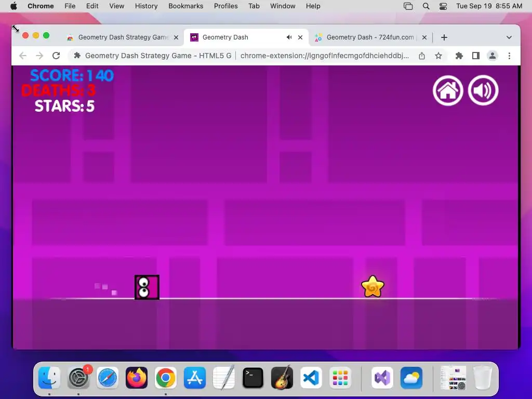
Task: Collect the yellow star on the ground
Action: [373, 287]
